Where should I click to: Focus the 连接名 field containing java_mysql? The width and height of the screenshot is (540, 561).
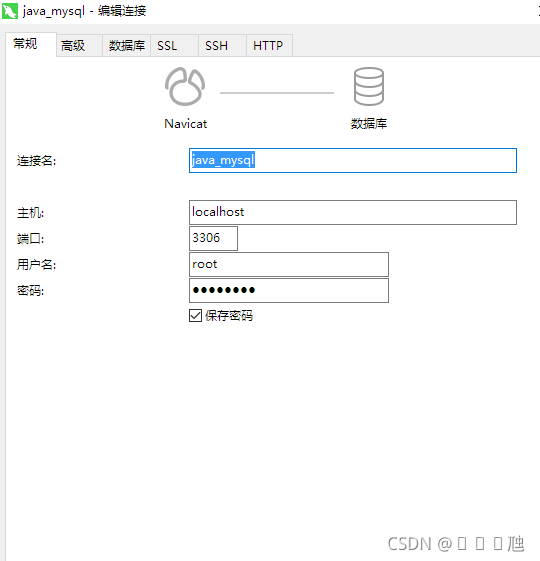(353, 160)
